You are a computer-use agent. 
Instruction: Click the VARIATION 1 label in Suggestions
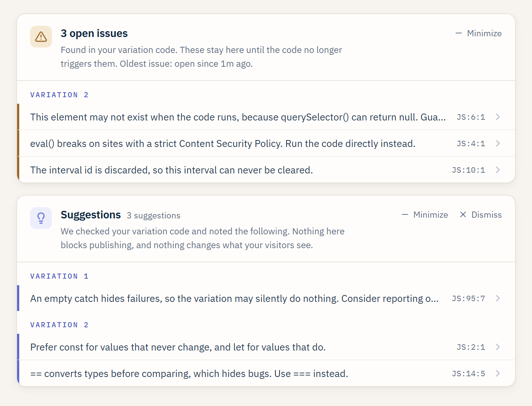click(60, 276)
